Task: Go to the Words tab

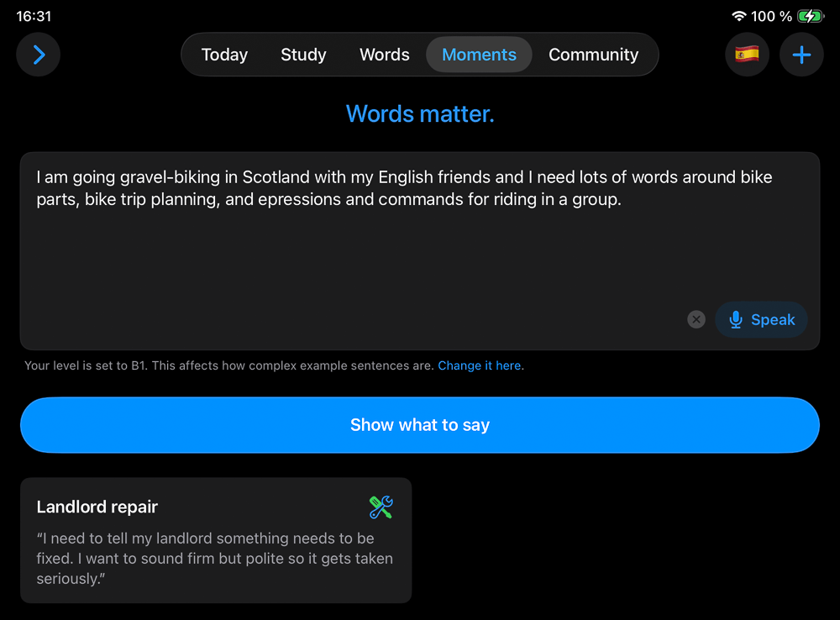Action: click(x=384, y=55)
